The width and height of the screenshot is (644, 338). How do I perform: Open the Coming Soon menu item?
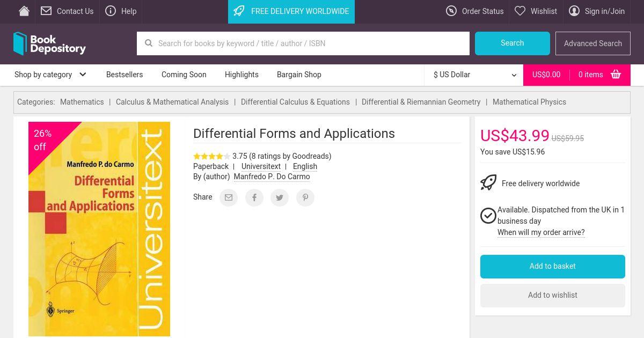[184, 75]
